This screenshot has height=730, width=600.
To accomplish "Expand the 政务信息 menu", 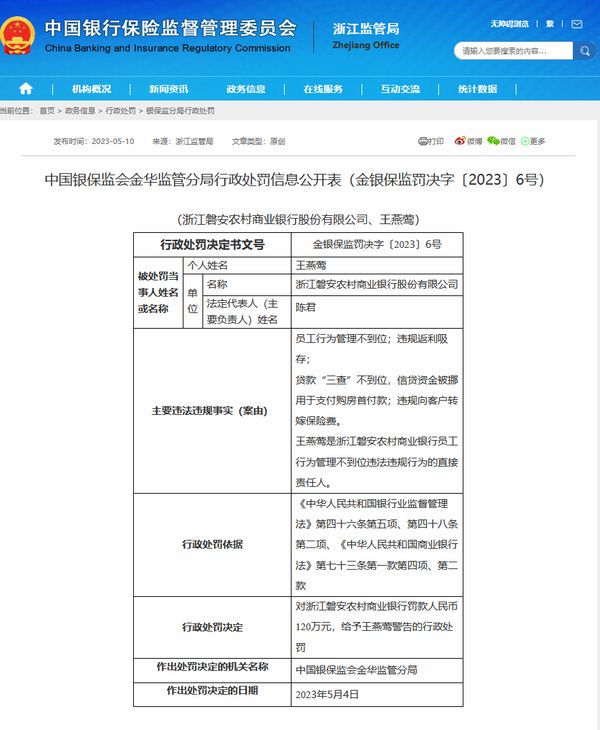I will pyautogui.click(x=246, y=89).
